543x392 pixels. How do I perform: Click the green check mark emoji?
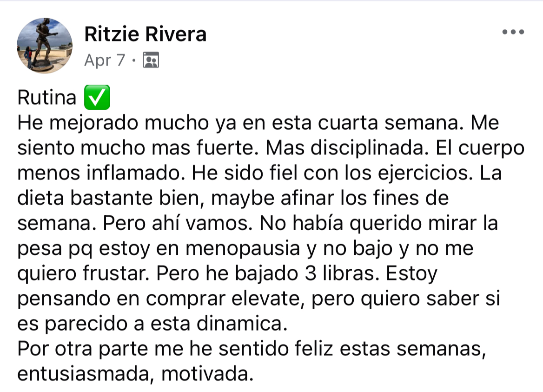tap(96, 97)
